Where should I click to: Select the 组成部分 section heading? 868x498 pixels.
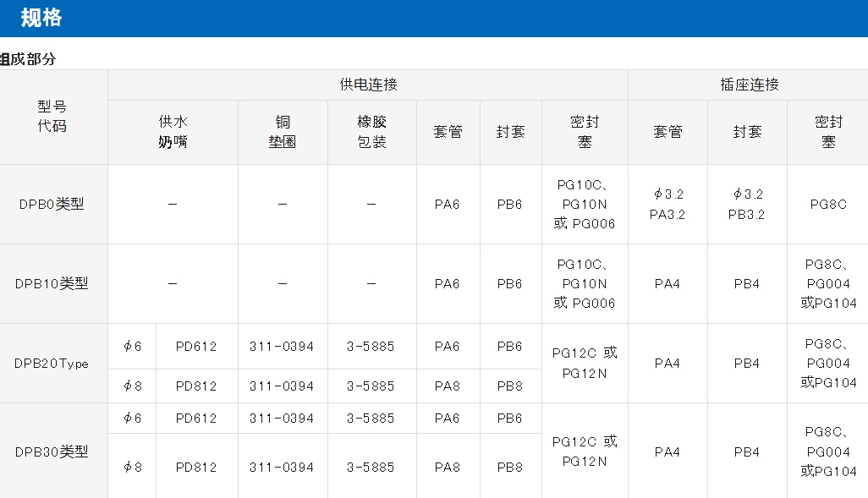pos(28,59)
